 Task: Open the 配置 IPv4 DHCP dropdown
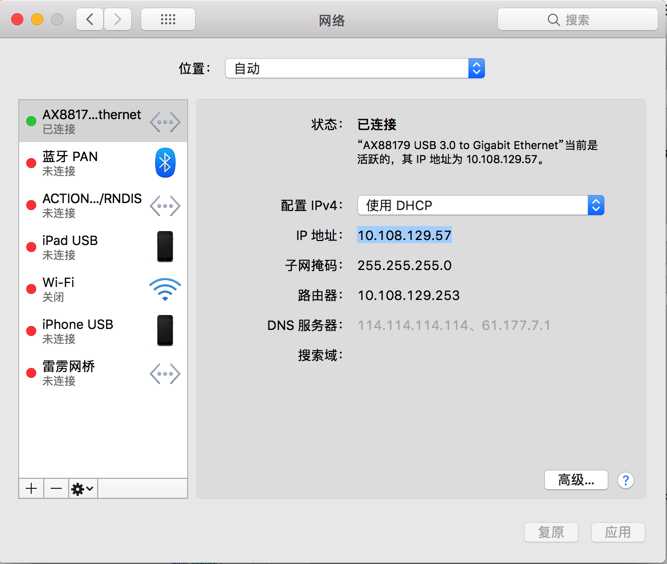481,205
